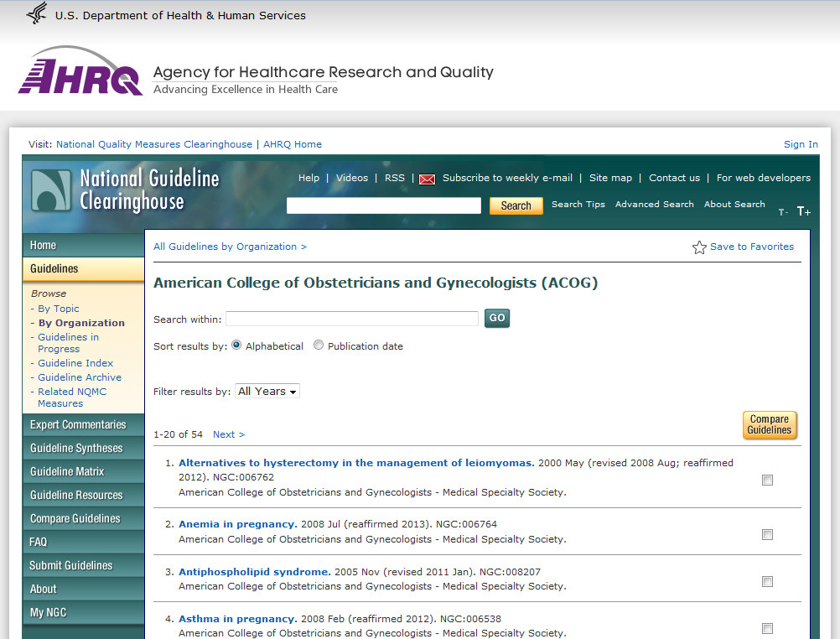Screen dimensions: 840x639
Task: Click the yellow Search button
Action: 516,205
